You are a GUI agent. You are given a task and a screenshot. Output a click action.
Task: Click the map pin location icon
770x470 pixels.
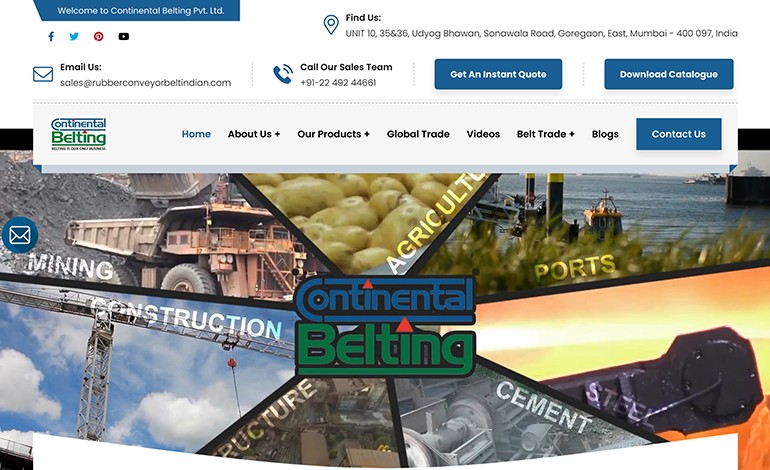coord(331,25)
